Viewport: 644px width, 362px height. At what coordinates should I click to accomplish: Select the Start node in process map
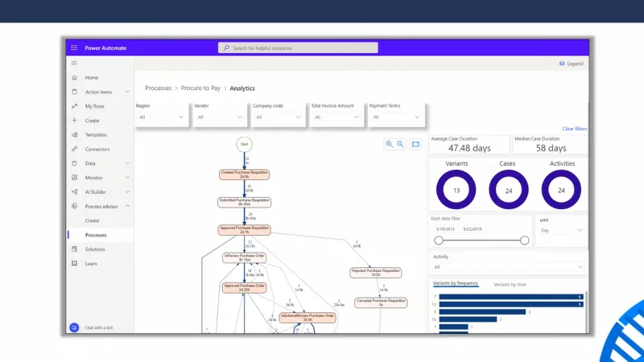(245, 145)
